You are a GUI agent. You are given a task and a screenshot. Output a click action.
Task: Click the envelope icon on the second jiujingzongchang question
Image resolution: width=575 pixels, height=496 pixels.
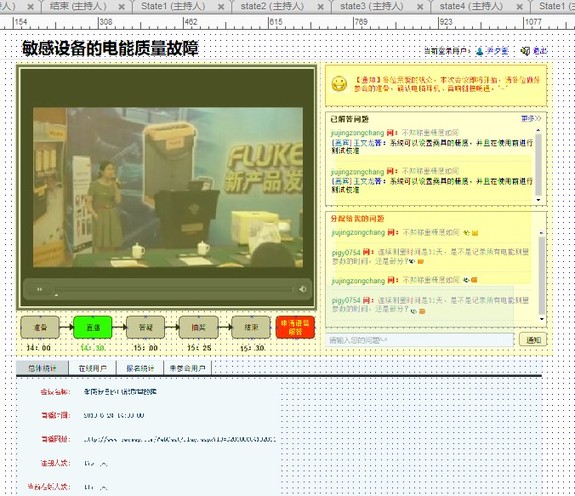pyautogui.click(x=474, y=280)
